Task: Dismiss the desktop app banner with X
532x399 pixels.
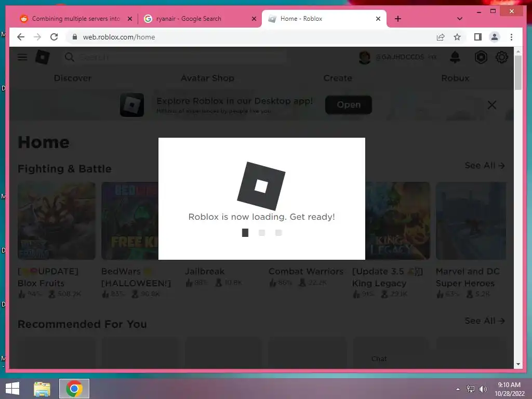Action: 492,105
